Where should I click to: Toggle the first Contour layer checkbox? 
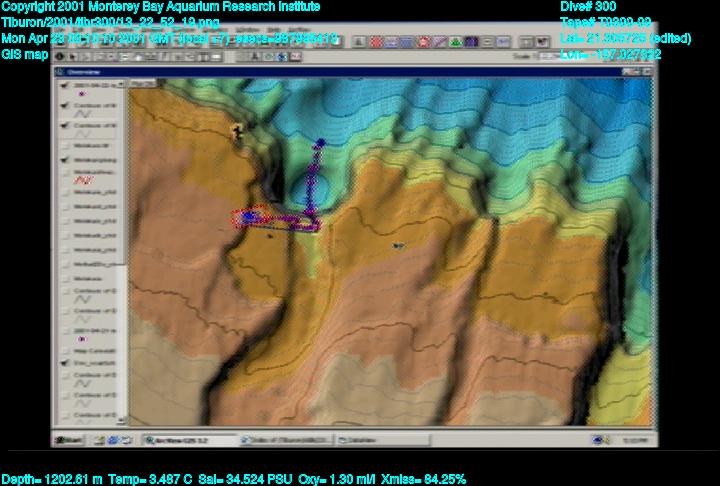click(64, 103)
